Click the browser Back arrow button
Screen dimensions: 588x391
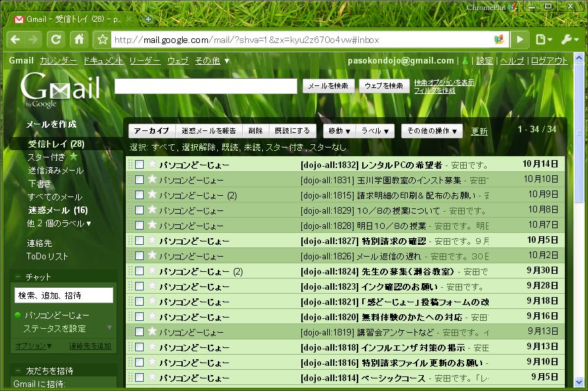(x=15, y=39)
